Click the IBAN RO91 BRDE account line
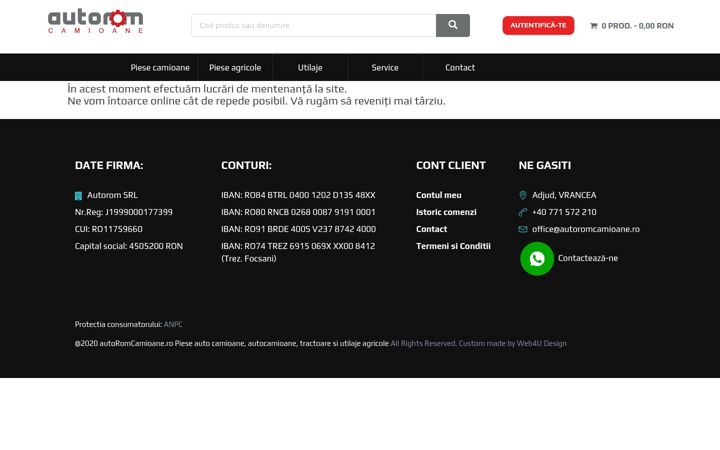 pyautogui.click(x=298, y=229)
